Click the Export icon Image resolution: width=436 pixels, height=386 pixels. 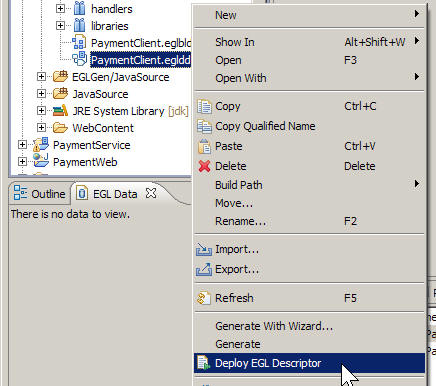204,269
